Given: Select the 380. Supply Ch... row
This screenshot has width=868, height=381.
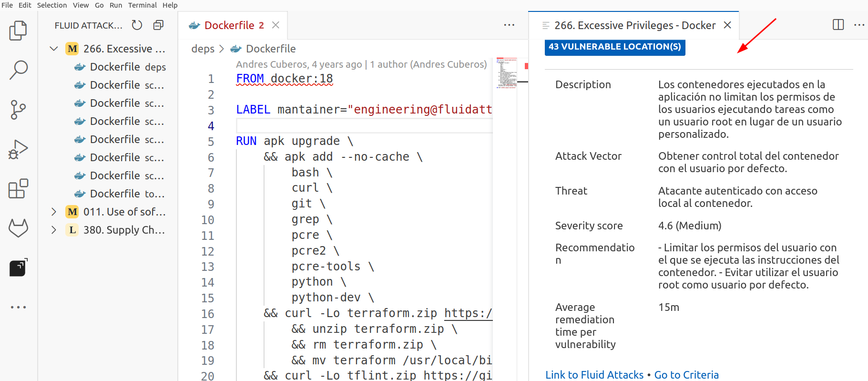Looking at the screenshot, I should [108, 230].
